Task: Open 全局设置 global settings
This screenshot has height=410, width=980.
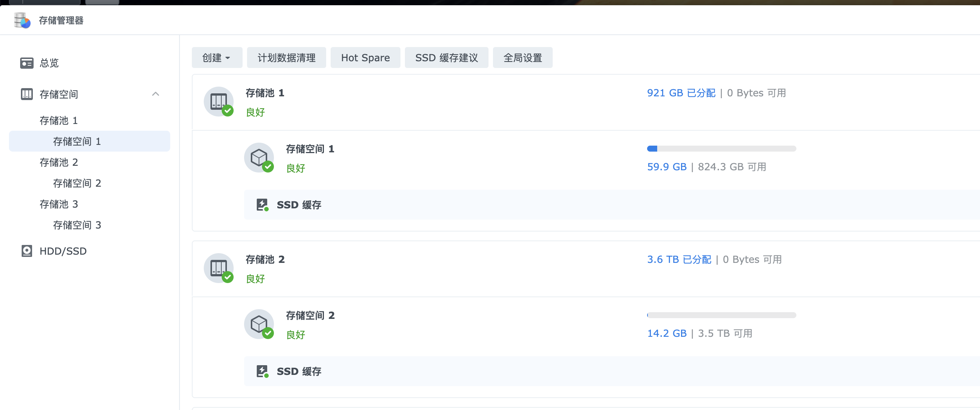Action: (522, 58)
